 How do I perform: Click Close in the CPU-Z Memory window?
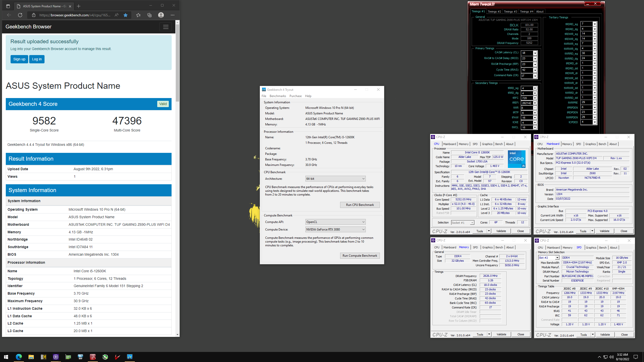(521, 334)
